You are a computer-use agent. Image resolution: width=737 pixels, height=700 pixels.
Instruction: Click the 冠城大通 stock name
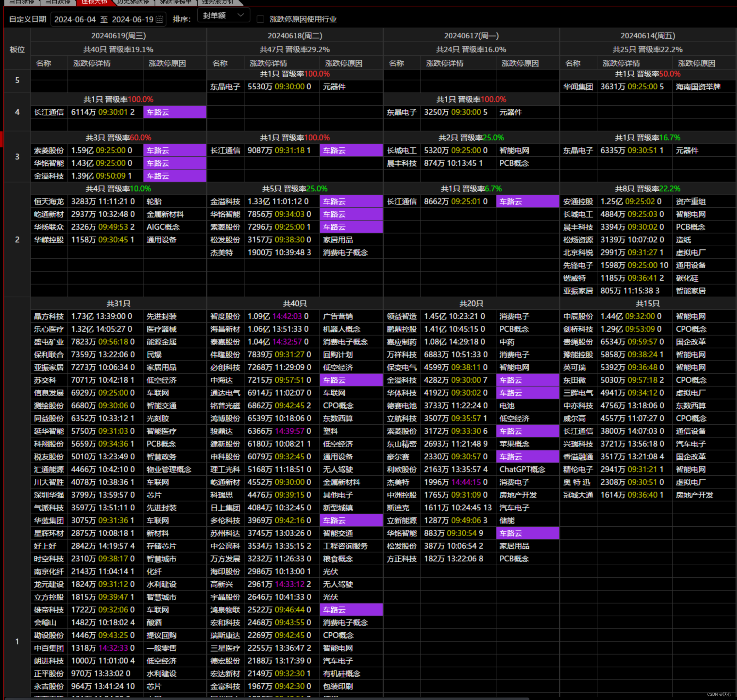point(578,495)
